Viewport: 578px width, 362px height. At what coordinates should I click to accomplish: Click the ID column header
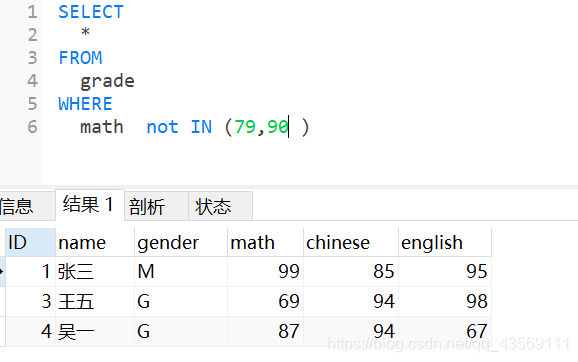point(31,243)
